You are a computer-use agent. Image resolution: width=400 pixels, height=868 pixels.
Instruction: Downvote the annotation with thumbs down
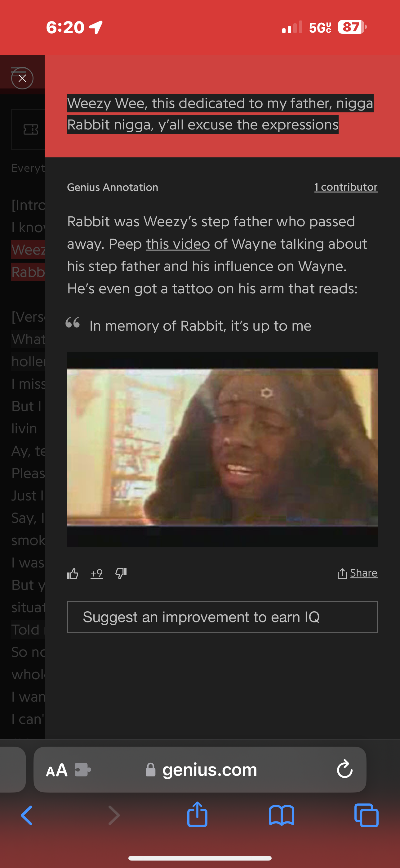[x=121, y=573]
